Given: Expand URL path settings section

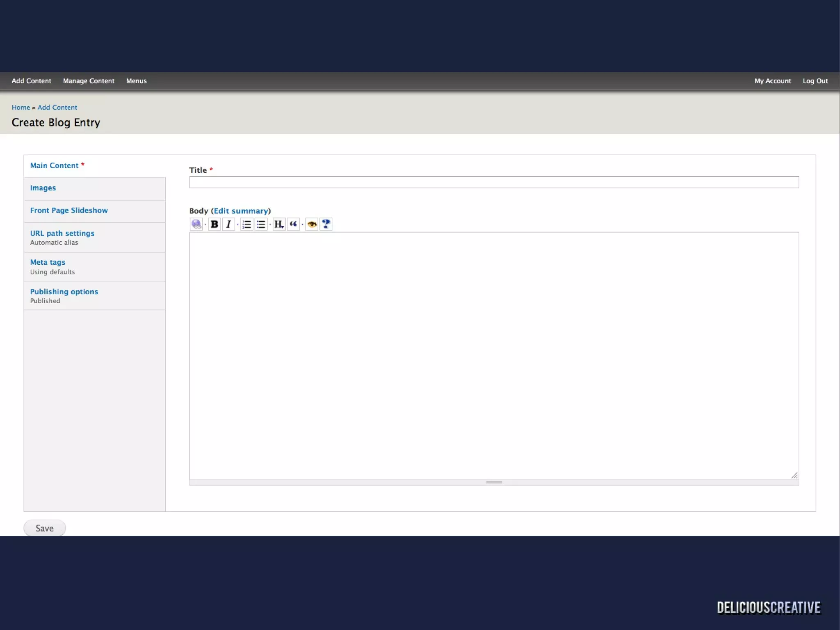Looking at the screenshot, I should click(62, 233).
